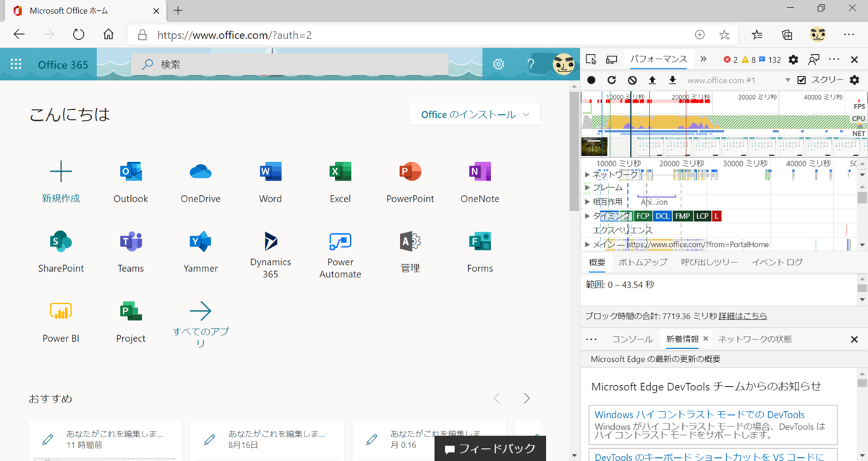
Task: Open the Windows ハイ コントラスト モードでの DevTools link
Action: coord(699,415)
